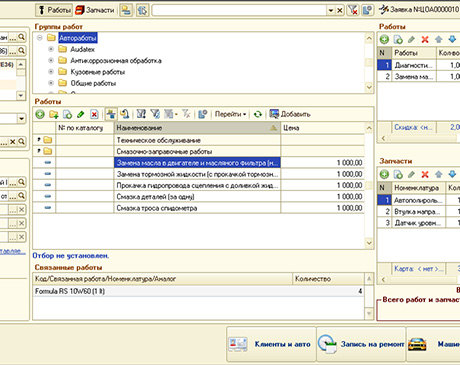Expand the Антикоррозионная обработка node
This screenshot has width=460, height=365.
click(x=51, y=60)
